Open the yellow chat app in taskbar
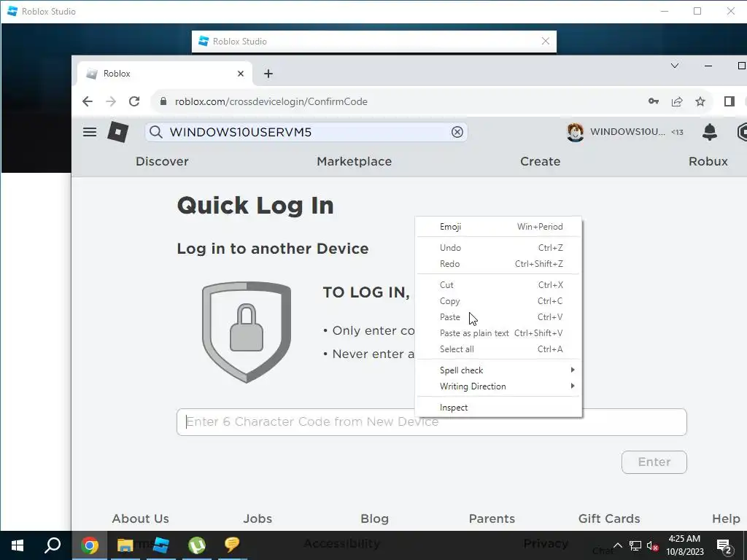This screenshot has height=560, width=747. click(232, 545)
